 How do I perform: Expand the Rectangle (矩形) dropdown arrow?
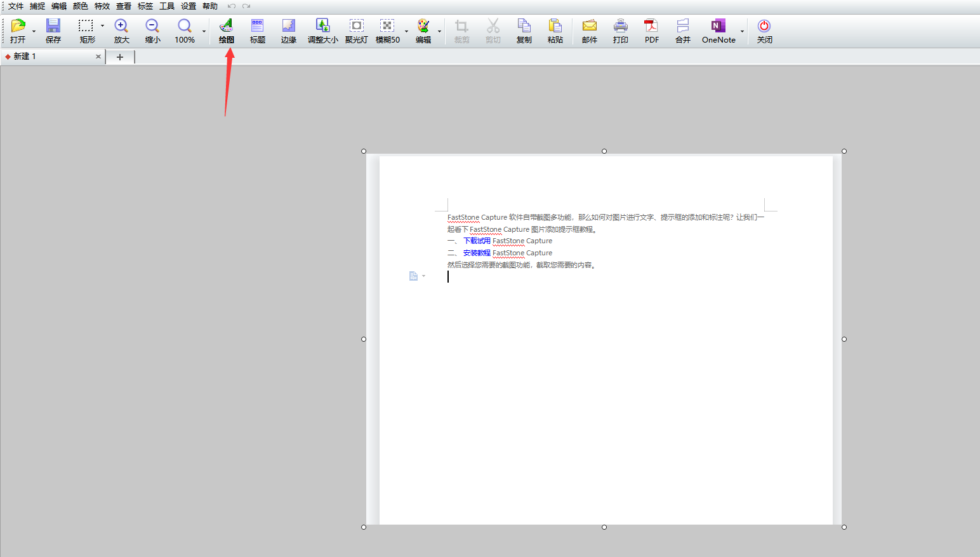coord(102,26)
